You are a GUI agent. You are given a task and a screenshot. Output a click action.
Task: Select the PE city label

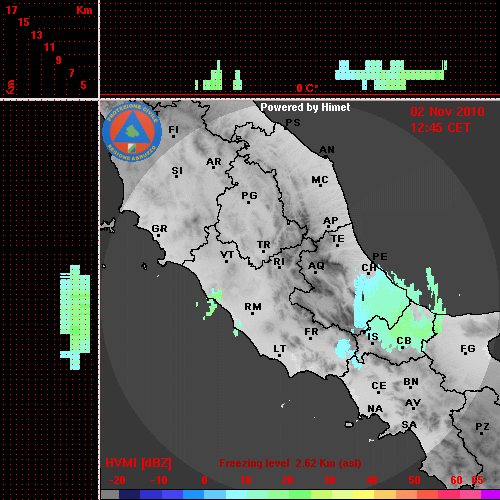[x=380, y=257]
